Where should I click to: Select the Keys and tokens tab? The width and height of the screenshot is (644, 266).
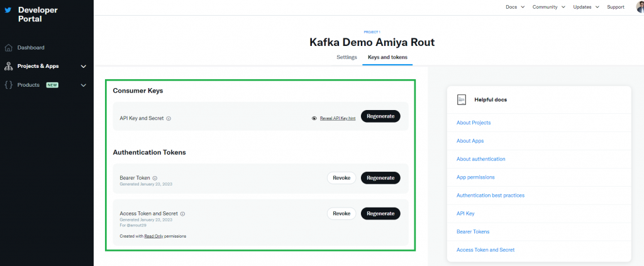click(387, 57)
